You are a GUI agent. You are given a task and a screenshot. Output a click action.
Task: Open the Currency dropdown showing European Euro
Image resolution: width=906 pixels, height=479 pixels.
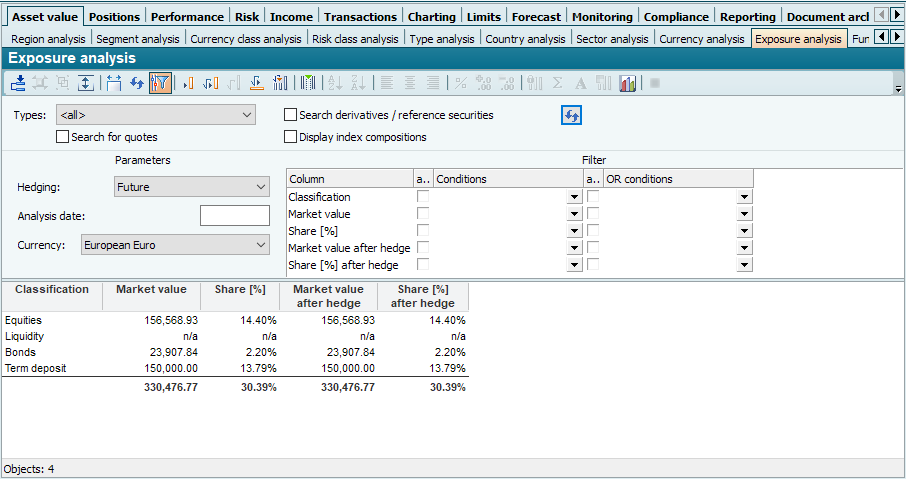(173, 245)
